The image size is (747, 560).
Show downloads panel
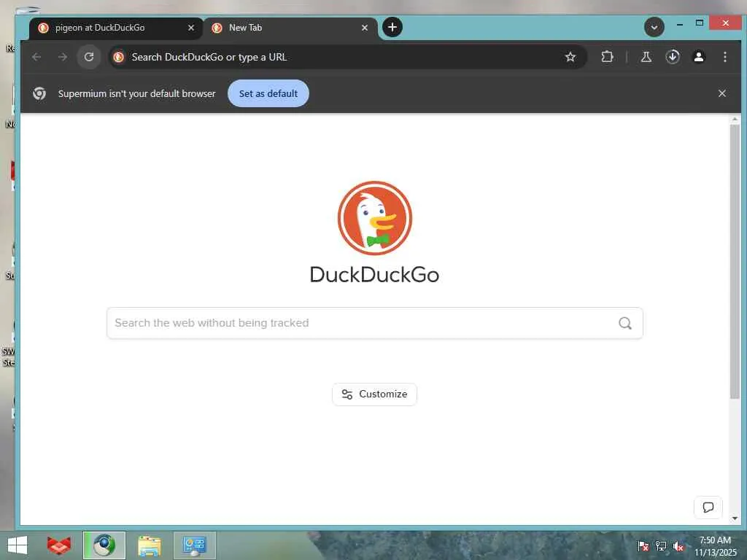click(x=672, y=57)
